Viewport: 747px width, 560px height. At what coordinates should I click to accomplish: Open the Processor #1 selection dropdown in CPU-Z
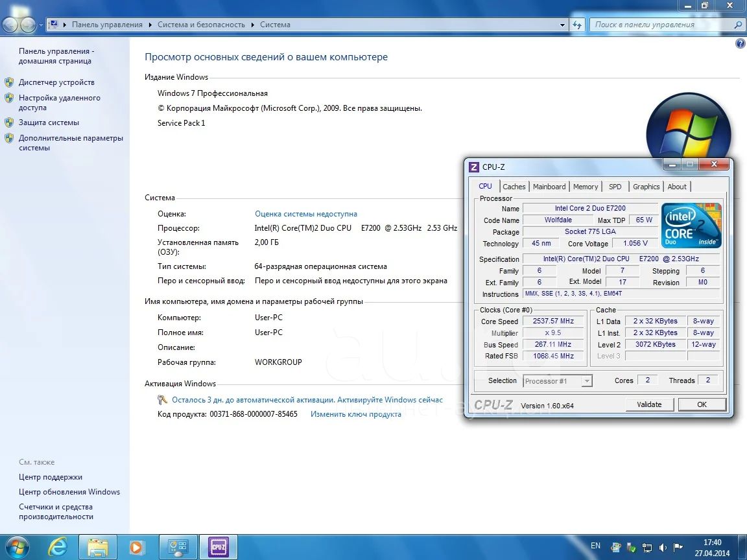click(x=587, y=381)
